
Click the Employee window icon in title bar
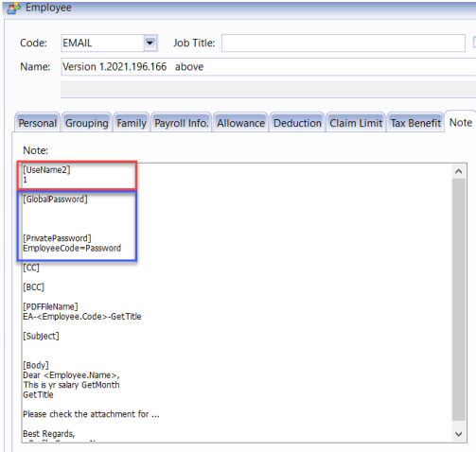pos(13,8)
